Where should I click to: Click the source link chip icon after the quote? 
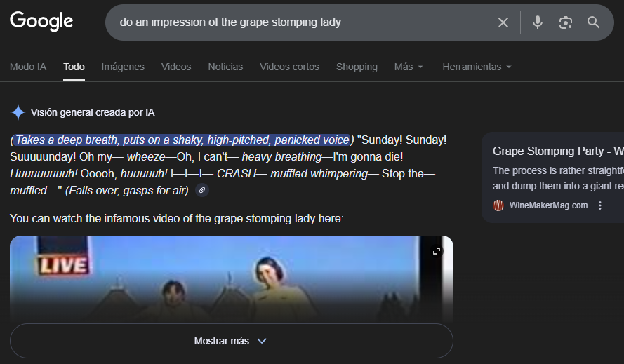pyautogui.click(x=202, y=190)
